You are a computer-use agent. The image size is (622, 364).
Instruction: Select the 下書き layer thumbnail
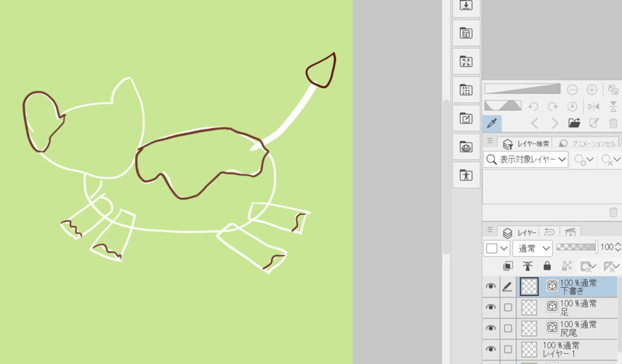coord(529,286)
